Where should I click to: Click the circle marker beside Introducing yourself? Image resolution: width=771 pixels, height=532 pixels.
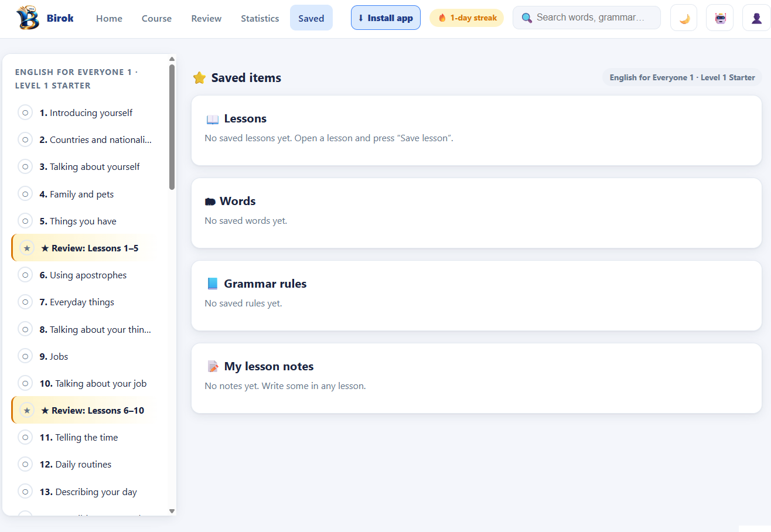[x=25, y=112]
